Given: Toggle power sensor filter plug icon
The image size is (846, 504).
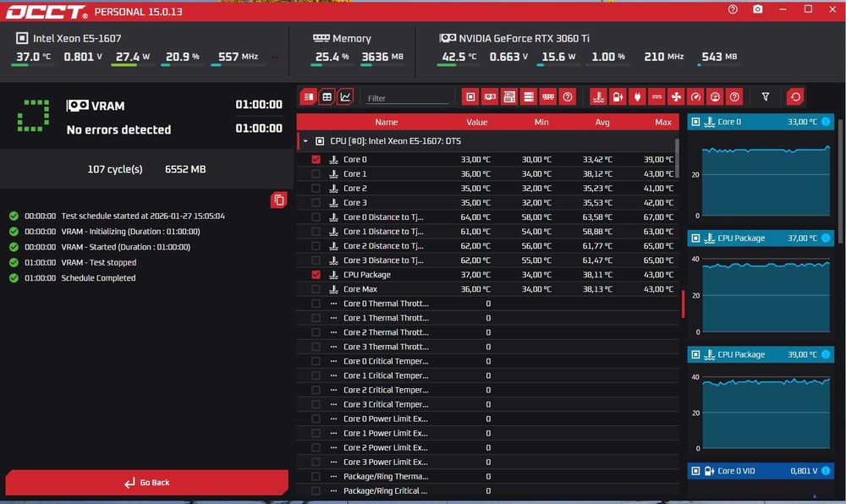Looking at the screenshot, I should point(637,97).
